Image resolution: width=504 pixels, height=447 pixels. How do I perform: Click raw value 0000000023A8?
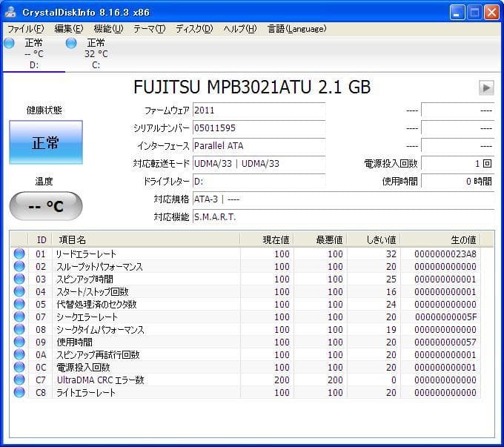click(x=445, y=254)
